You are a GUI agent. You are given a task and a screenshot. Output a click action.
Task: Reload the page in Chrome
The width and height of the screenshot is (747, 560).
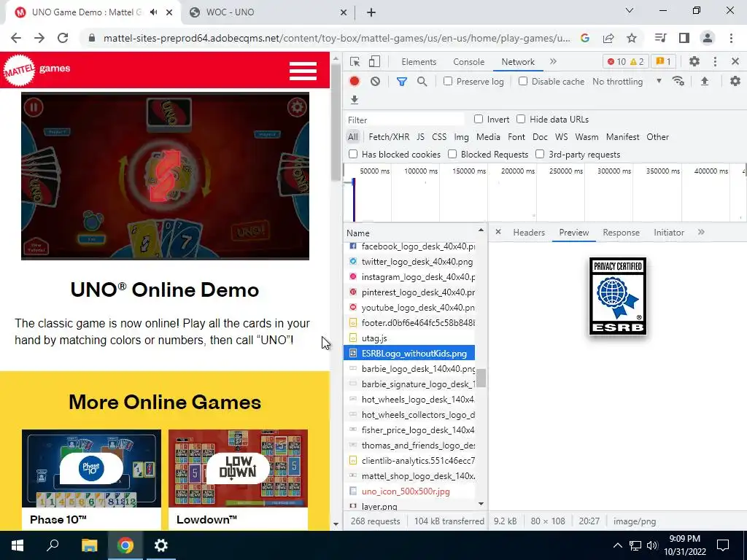(63, 38)
